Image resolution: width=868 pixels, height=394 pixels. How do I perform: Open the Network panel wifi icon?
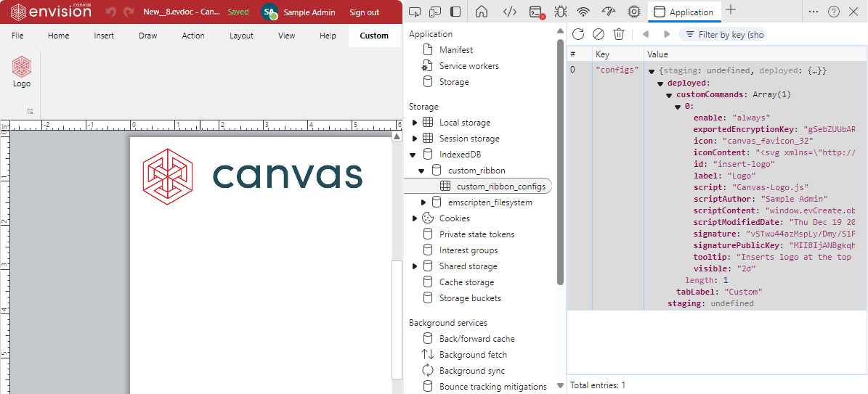click(583, 12)
